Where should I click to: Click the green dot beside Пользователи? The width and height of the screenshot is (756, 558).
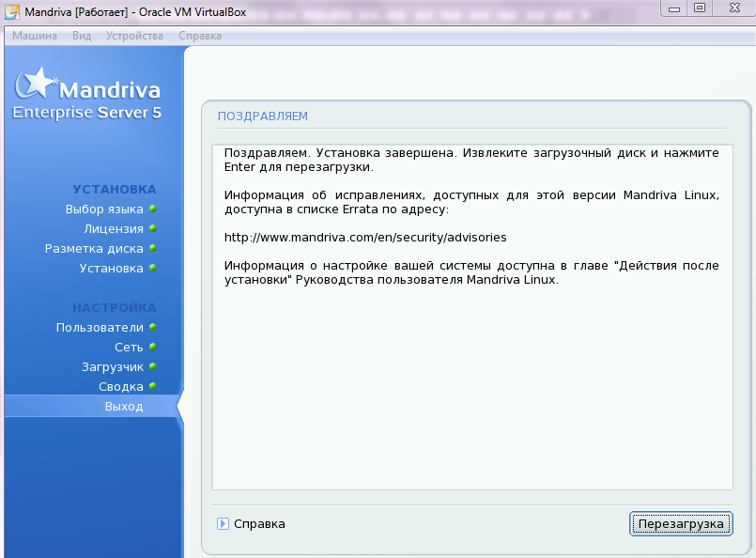(x=153, y=328)
